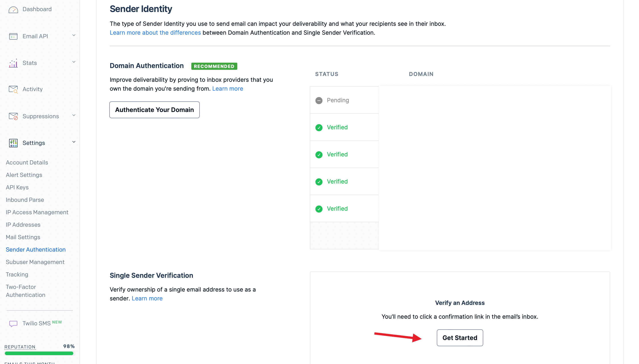
Task: Collapse the Settings menu chevron
Action: 74,142
